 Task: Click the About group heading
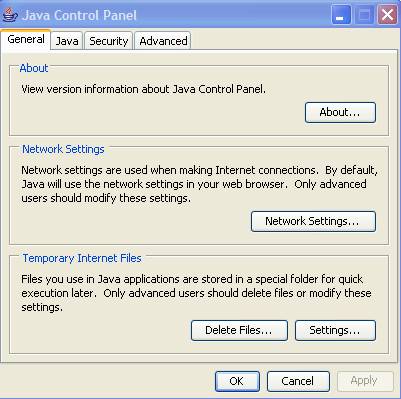click(x=34, y=68)
